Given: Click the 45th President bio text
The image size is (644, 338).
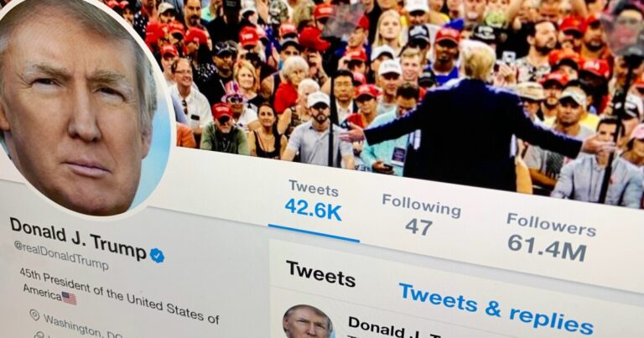Looking at the screenshot, I should (x=120, y=297).
